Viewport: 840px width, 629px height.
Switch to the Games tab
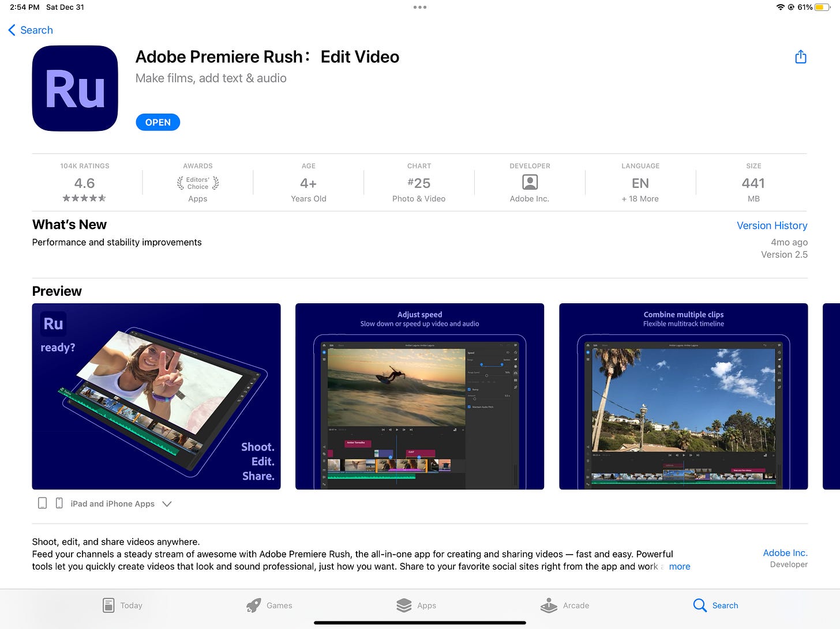tap(269, 605)
